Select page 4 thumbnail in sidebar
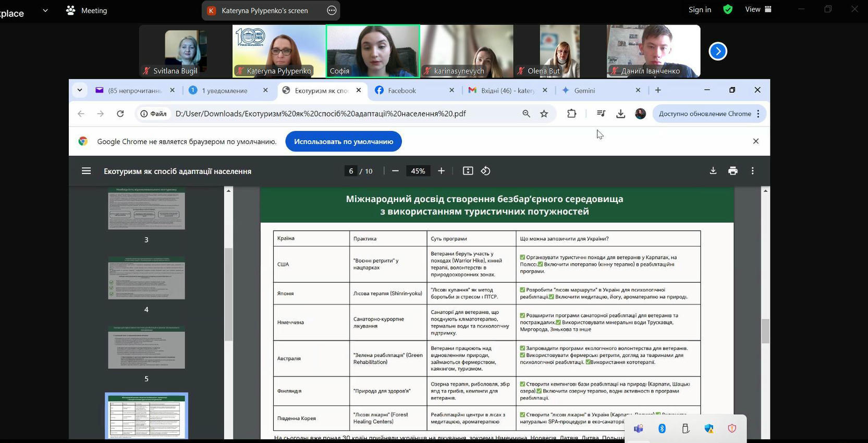Screen dimensions: 868x443 tap(146, 278)
